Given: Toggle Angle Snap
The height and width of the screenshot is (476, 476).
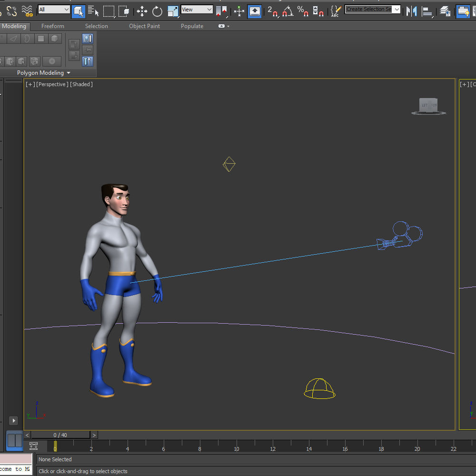Looking at the screenshot, I should 288,11.
